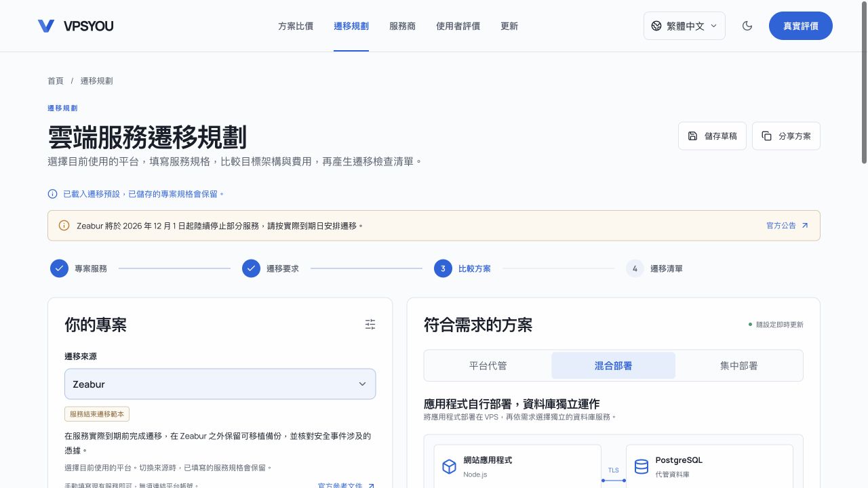Select the 混合部署 tab
The image size is (868, 488).
[x=613, y=365]
